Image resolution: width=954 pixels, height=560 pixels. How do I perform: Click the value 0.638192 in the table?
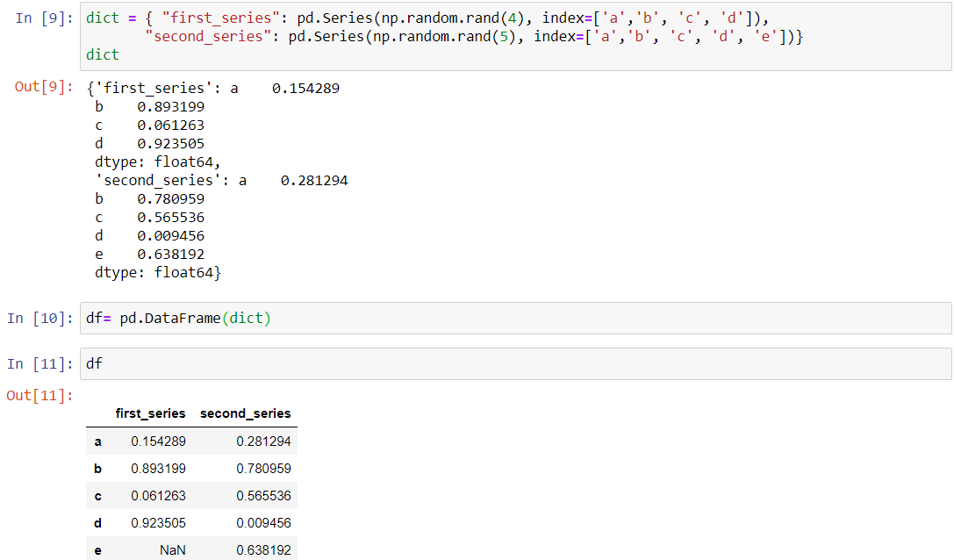266,549
